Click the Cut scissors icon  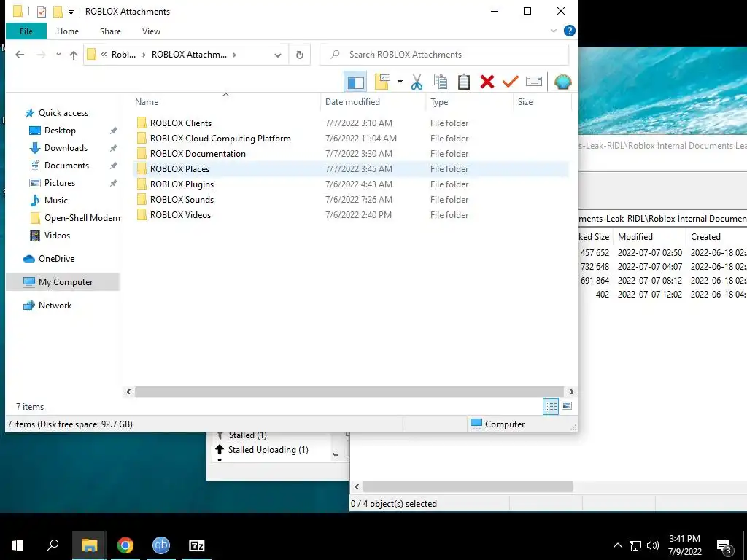click(417, 82)
